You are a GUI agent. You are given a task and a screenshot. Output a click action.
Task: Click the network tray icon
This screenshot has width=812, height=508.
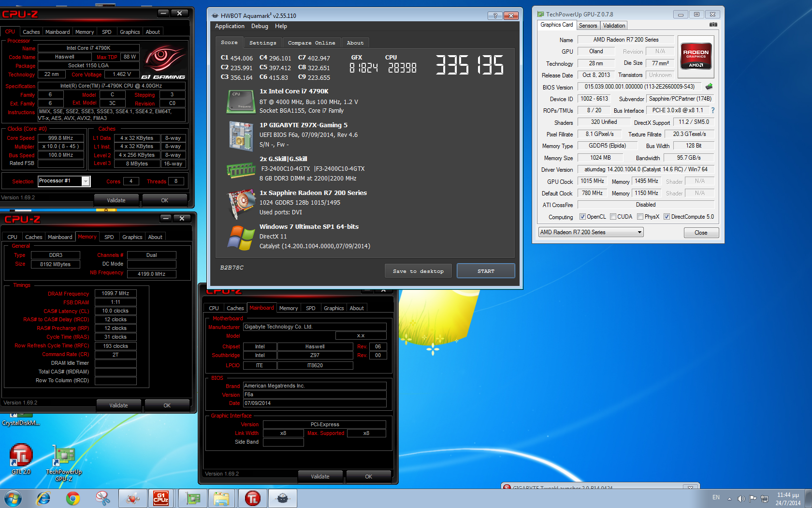pos(765,498)
